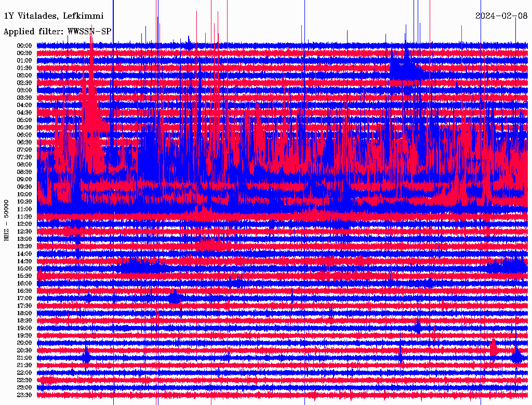532x405 pixels.
Task: Select the 09:30 time label
Action: [x=24, y=187]
